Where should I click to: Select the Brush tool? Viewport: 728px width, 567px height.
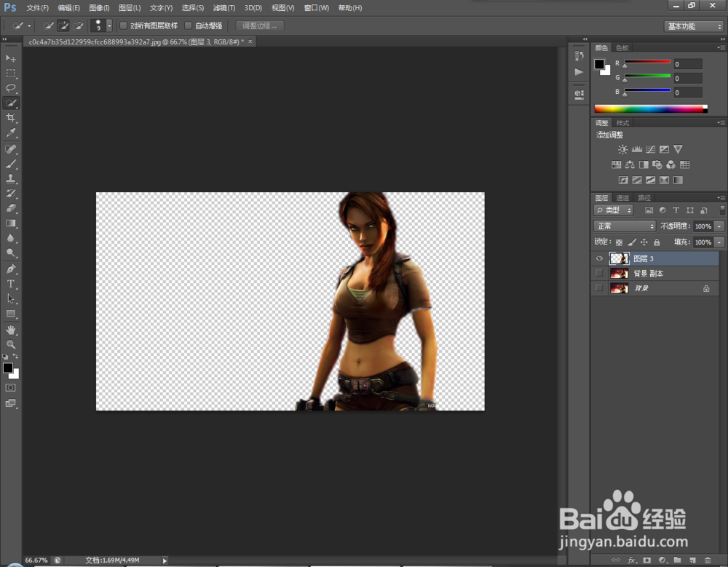[x=11, y=164]
